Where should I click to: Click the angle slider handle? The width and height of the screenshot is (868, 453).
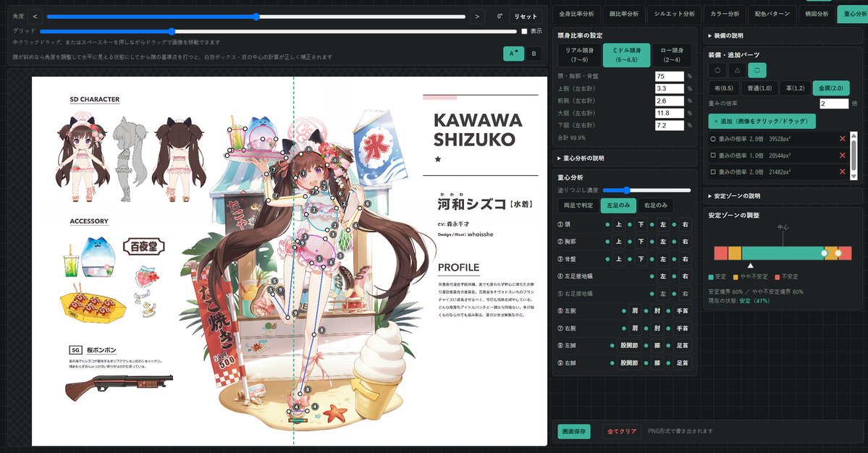click(x=256, y=17)
